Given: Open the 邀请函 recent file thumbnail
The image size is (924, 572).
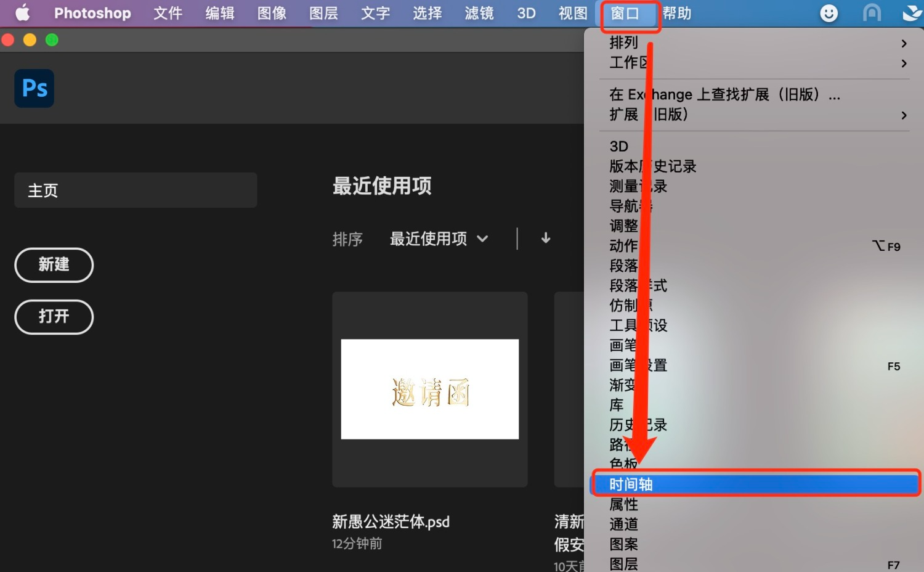Looking at the screenshot, I should click(430, 389).
